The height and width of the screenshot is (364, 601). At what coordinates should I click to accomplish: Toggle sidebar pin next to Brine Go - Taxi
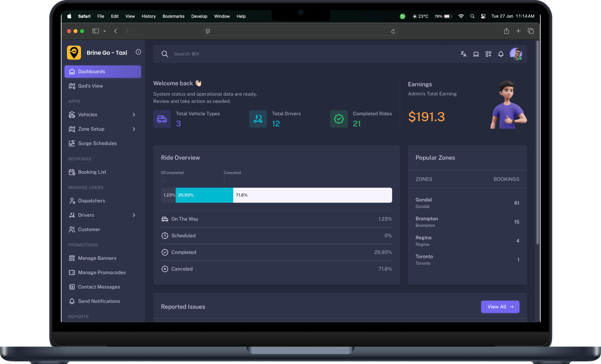(139, 52)
